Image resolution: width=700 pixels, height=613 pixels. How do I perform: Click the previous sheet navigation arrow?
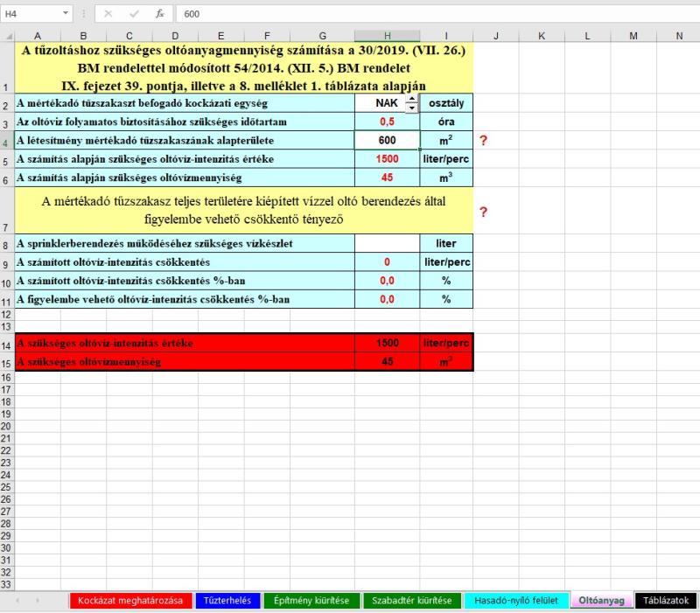[17, 601]
